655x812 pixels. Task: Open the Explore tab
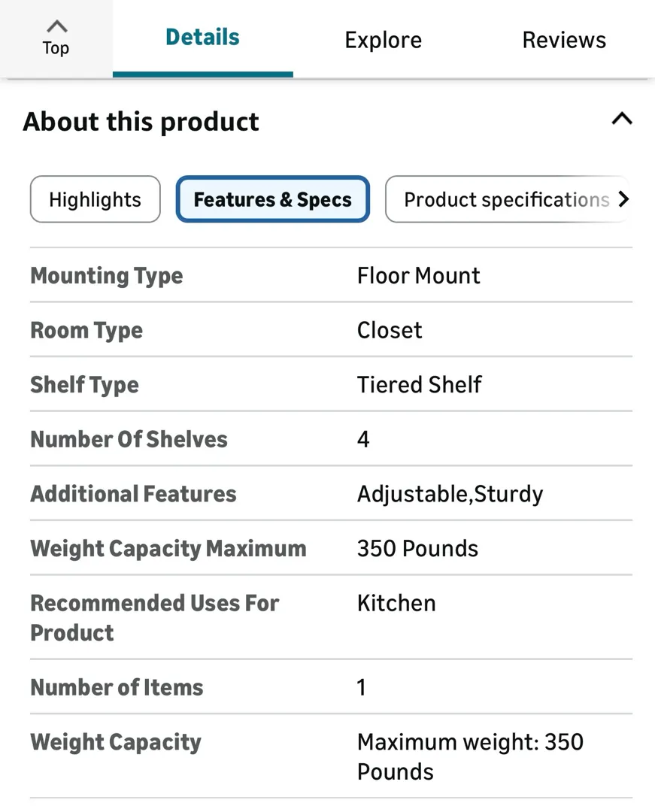(x=383, y=40)
